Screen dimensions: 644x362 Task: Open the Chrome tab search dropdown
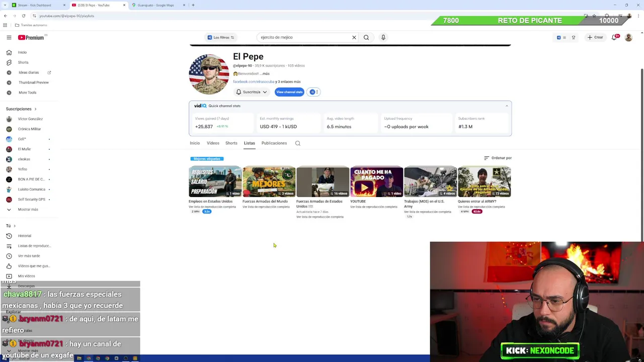point(6,5)
